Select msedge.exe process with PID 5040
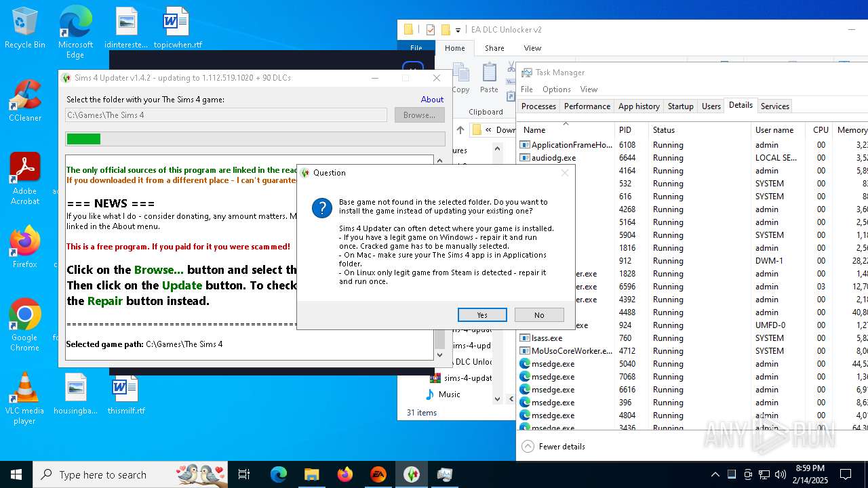This screenshot has width=868, height=488. click(693, 364)
